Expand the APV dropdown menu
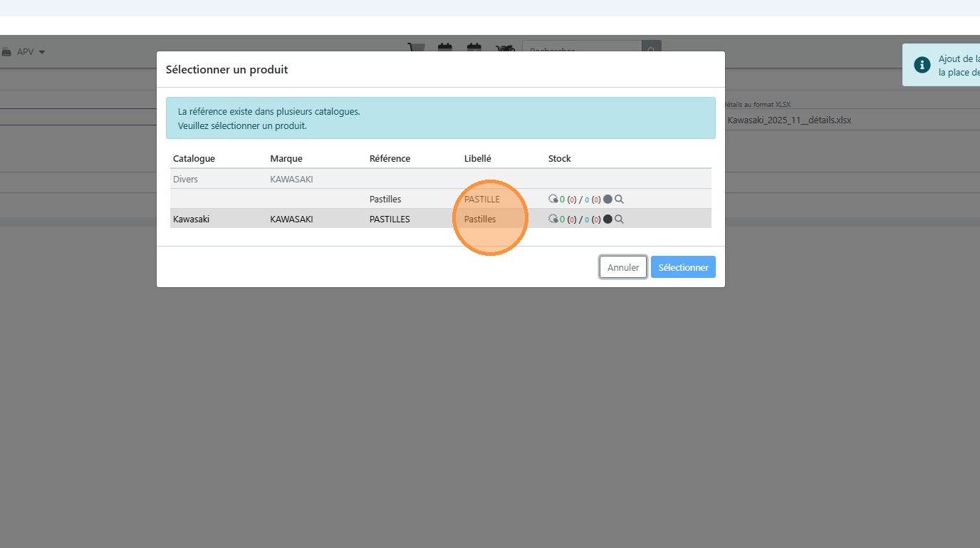980x548 pixels. (x=24, y=52)
